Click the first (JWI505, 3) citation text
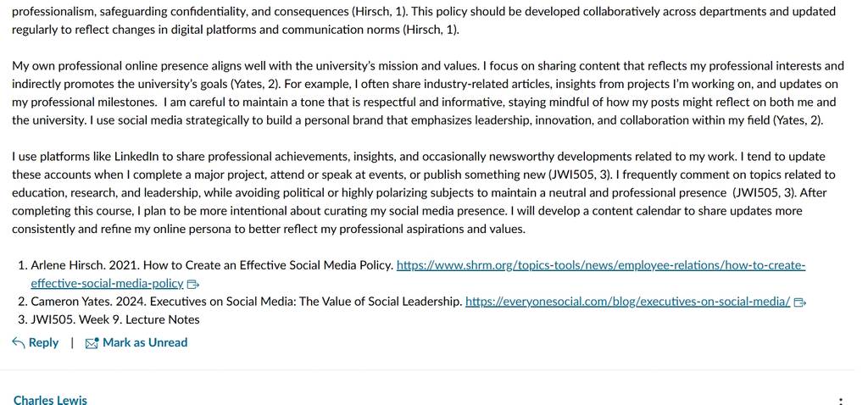The image size is (868, 405). point(580,175)
